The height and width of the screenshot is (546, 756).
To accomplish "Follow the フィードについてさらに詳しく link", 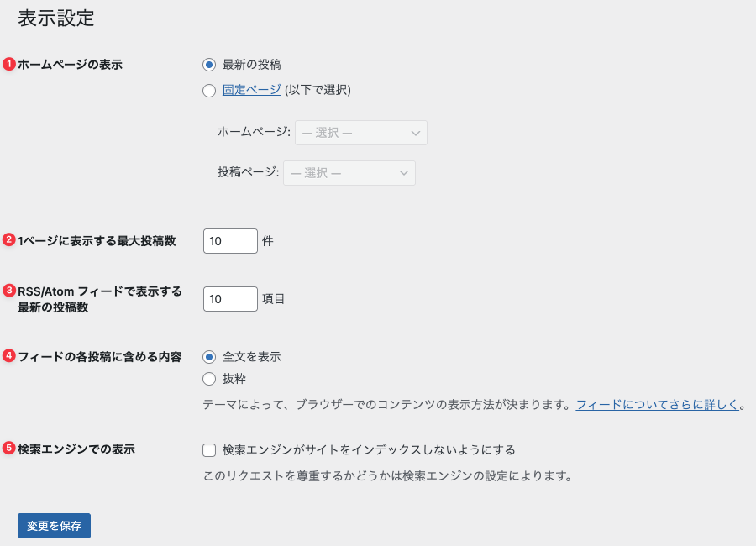I will (x=657, y=405).
